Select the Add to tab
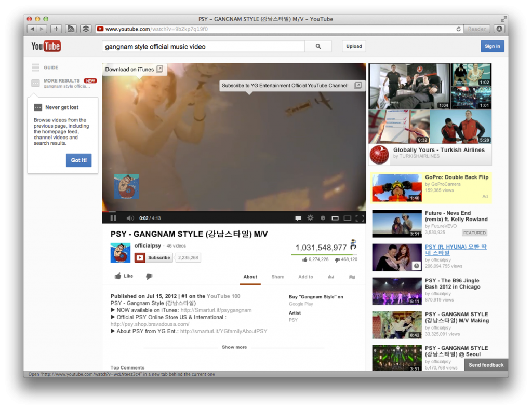 (305, 277)
